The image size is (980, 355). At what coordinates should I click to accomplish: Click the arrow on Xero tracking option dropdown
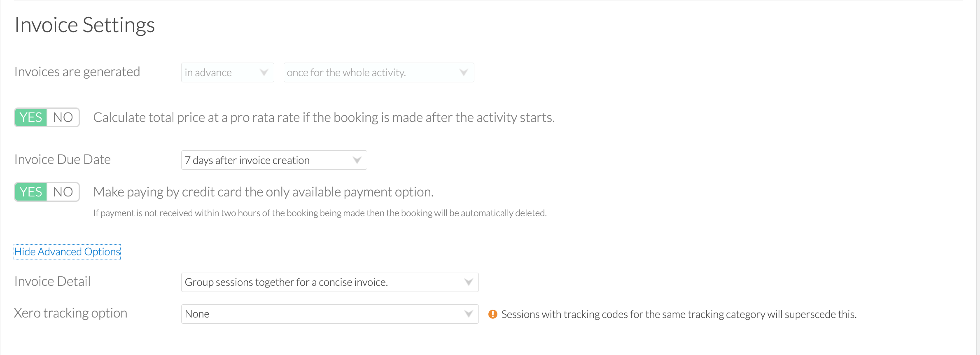coord(468,314)
